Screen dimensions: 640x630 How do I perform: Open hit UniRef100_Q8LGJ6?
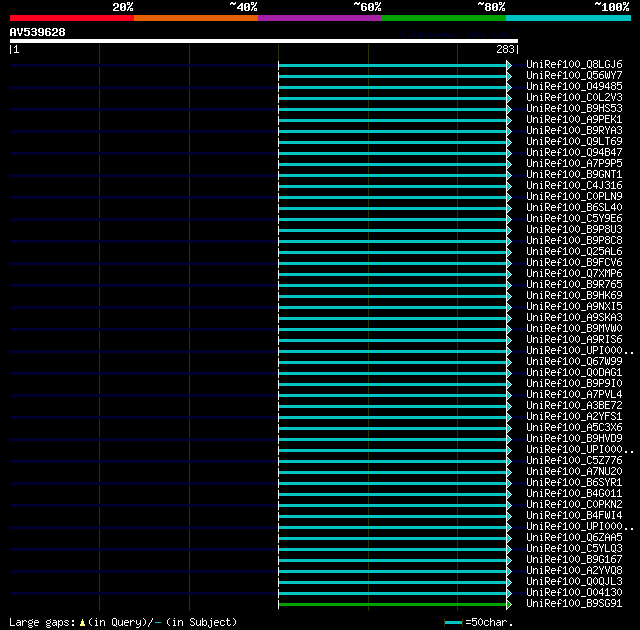(x=574, y=64)
